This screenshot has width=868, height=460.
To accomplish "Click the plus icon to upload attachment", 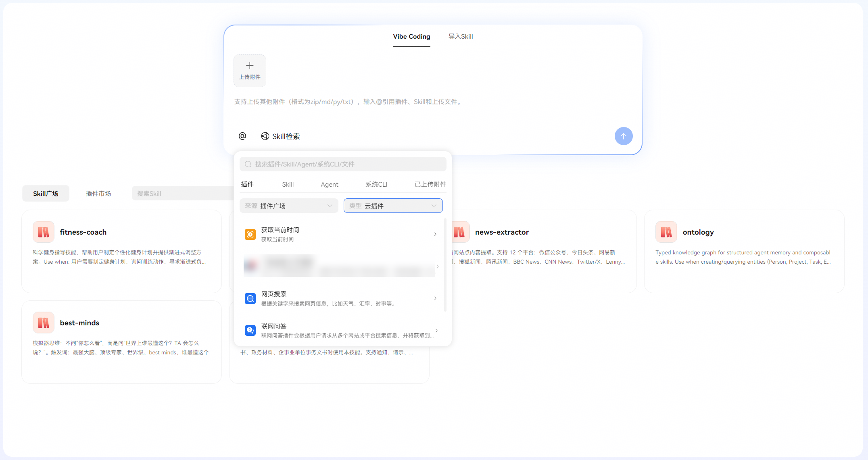I will tap(250, 66).
